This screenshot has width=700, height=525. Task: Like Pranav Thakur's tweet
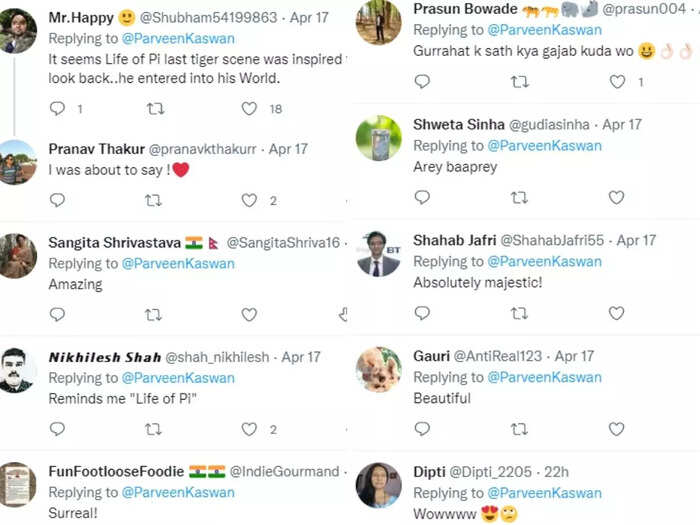[249, 200]
